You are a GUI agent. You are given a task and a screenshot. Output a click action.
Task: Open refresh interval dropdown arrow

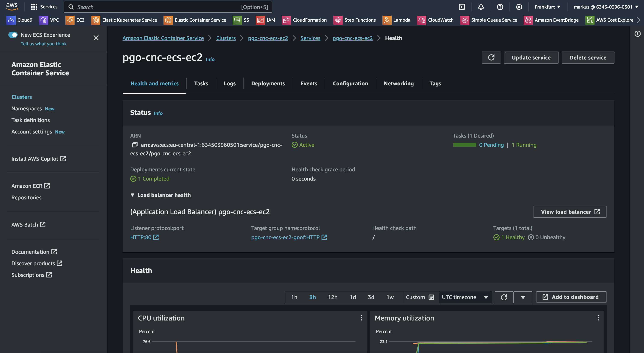click(523, 297)
